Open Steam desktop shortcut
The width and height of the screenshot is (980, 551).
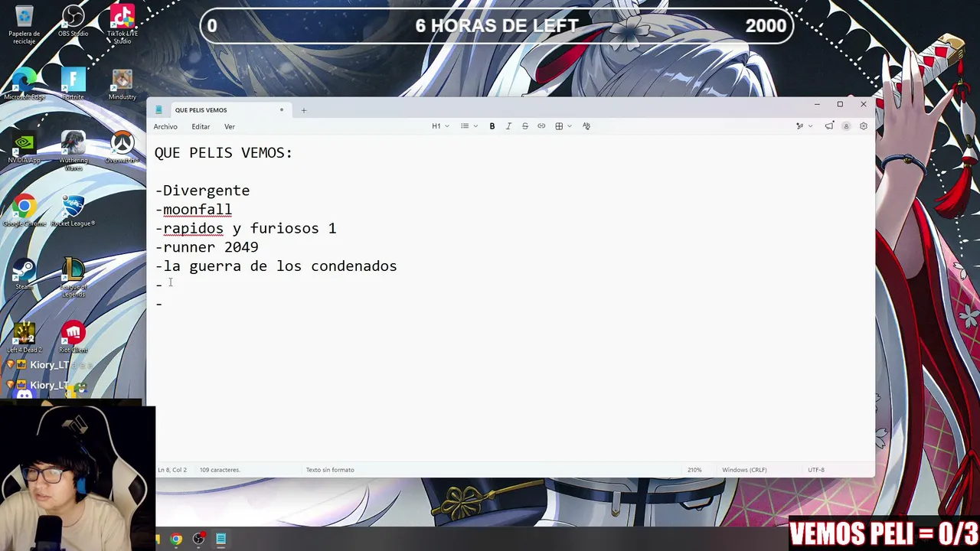click(x=24, y=275)
